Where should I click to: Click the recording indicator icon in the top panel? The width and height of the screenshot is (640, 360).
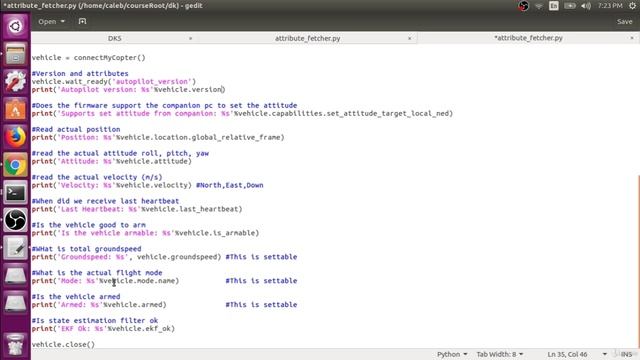[523, 6]
